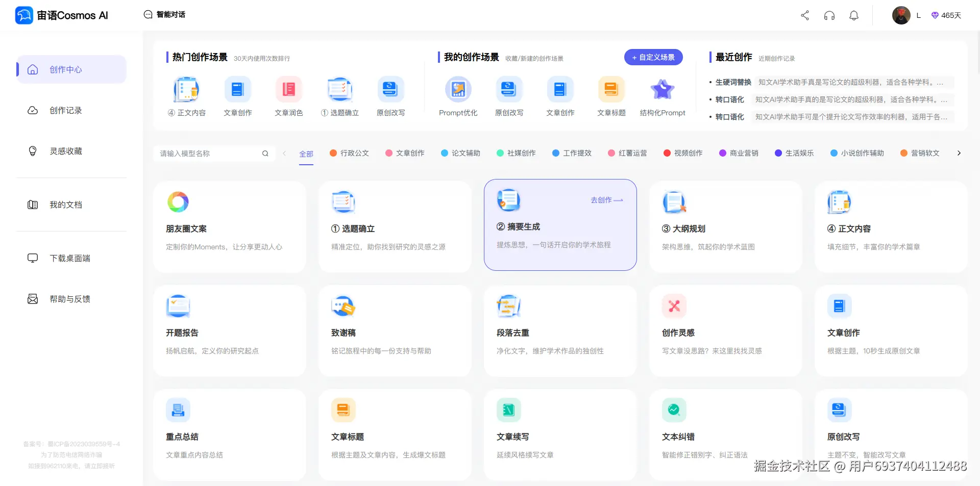The height and width of the screenshot is (486, 980).
Task: Click the 文章标题 icon under 我的创作场景
Action: (611, 89)
